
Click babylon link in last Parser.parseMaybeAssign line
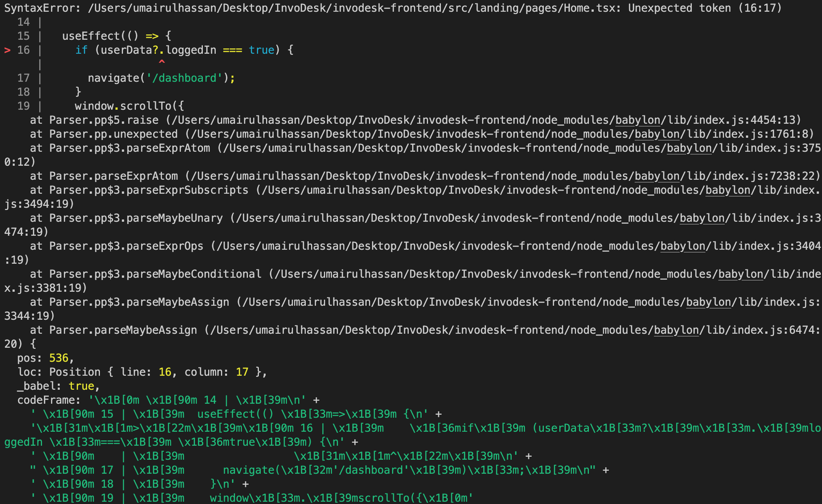(676, 330)
